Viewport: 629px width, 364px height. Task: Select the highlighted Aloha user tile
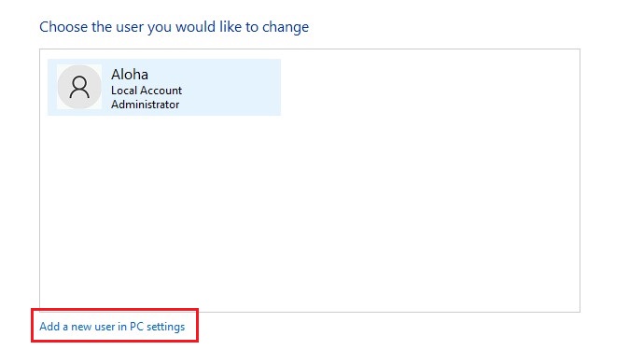[164, 87]
